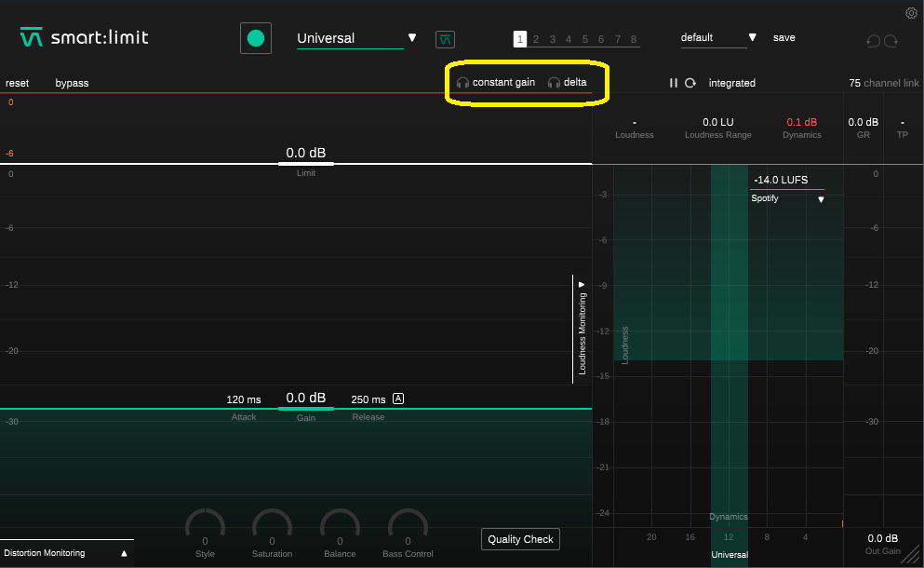This screenshot has height=568, width=924.
Task: Select state slot 3
Action: click(552, 39)
